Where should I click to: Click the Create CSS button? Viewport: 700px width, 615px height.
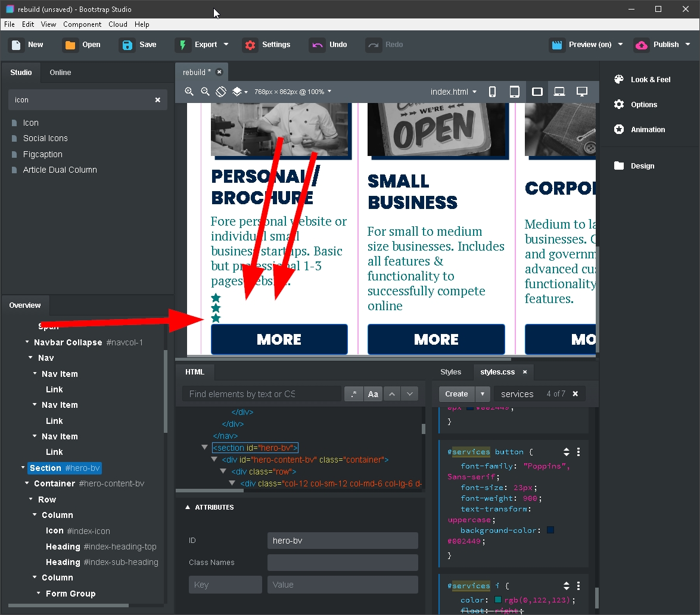[x=456, y=394]
